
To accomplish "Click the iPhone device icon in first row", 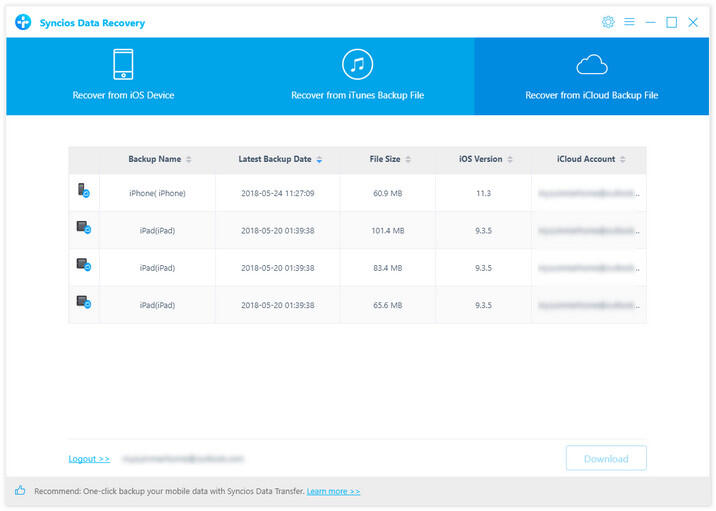I will (84, 191).
